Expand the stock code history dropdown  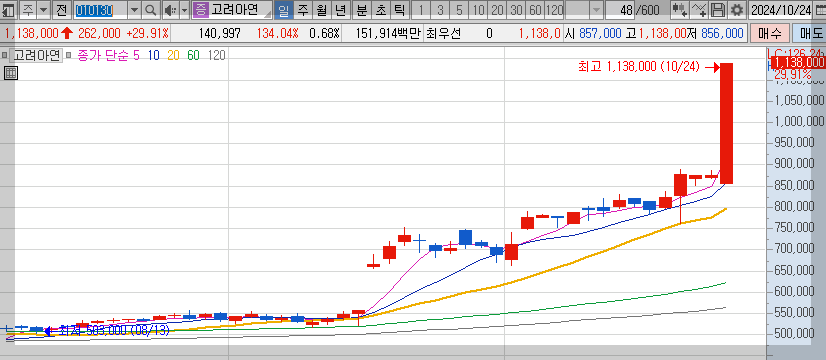point(134,9)
